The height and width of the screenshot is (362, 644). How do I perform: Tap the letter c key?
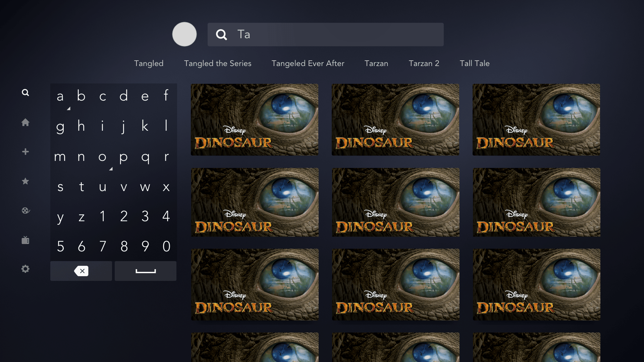103,96
